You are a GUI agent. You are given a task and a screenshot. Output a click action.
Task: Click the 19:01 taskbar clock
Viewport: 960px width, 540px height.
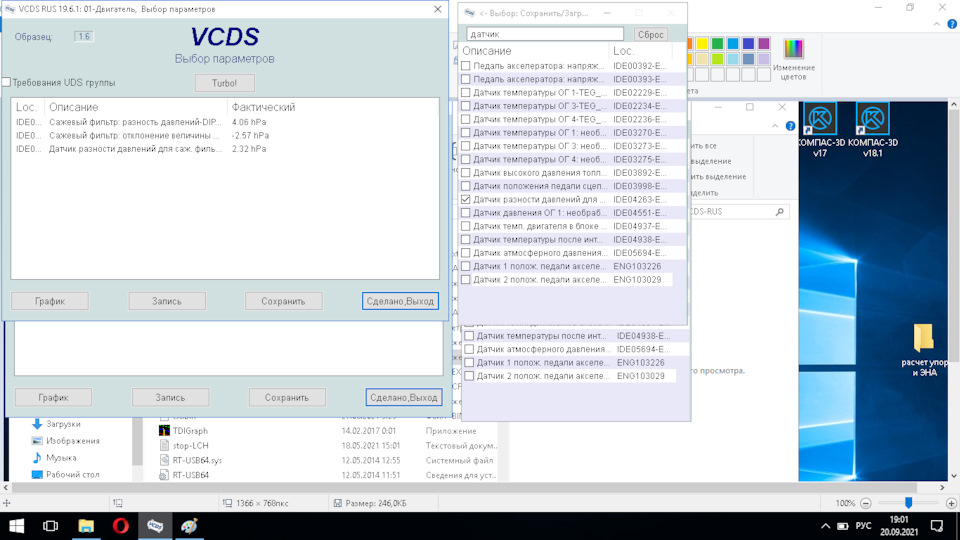coord(899,520)
